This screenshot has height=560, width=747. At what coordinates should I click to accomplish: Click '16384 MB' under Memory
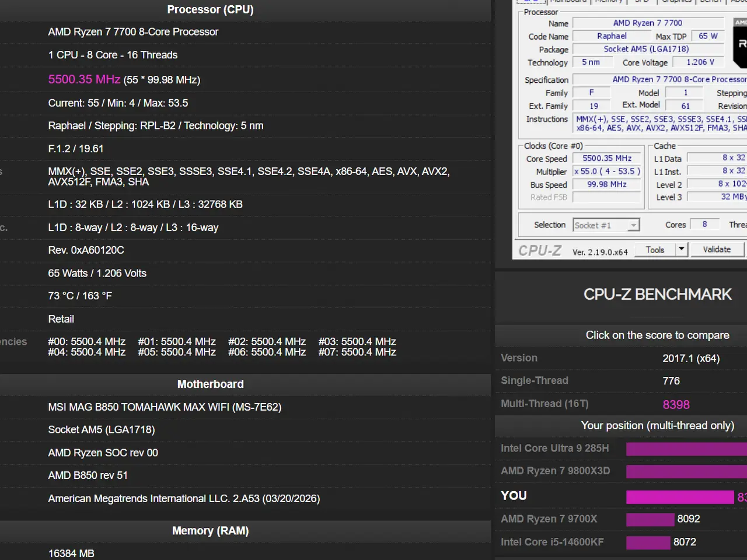click(71, 554)
